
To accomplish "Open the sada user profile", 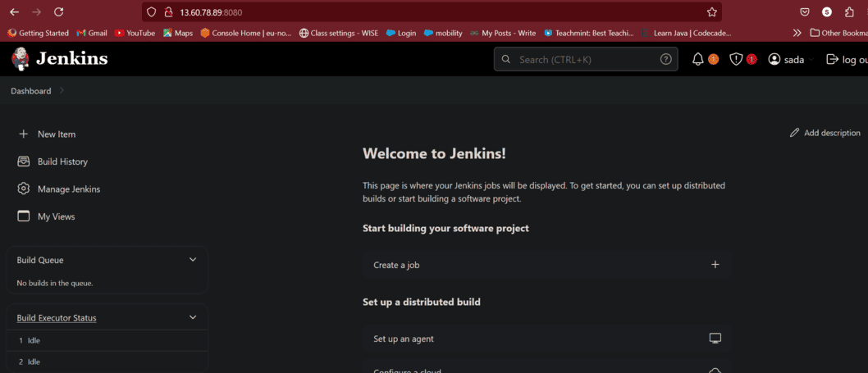I will click(x=786, y=59).
